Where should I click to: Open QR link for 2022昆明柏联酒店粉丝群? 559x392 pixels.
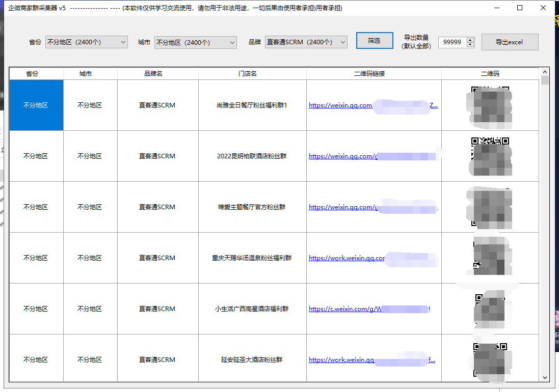340,156
